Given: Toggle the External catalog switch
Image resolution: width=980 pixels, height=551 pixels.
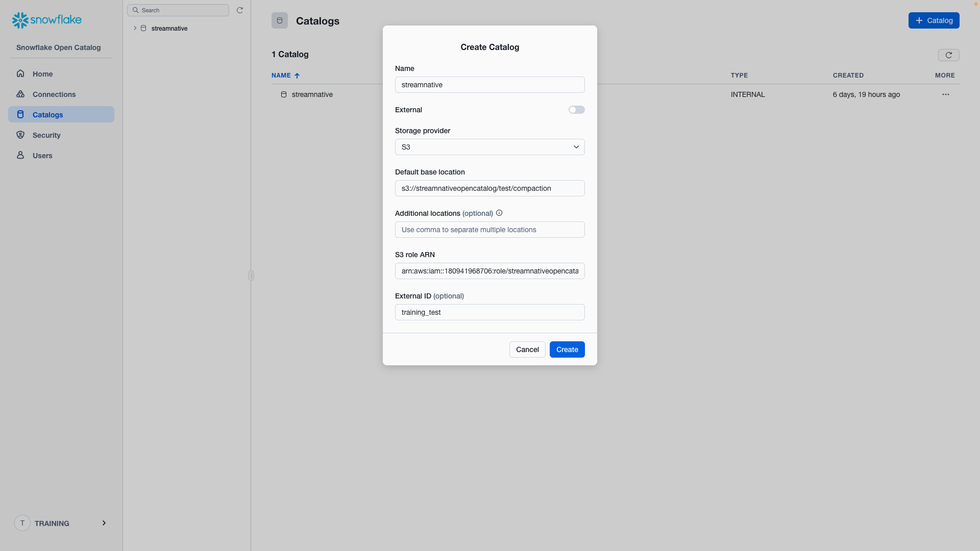Looking at the screenshot, I should tap(576, 110).
